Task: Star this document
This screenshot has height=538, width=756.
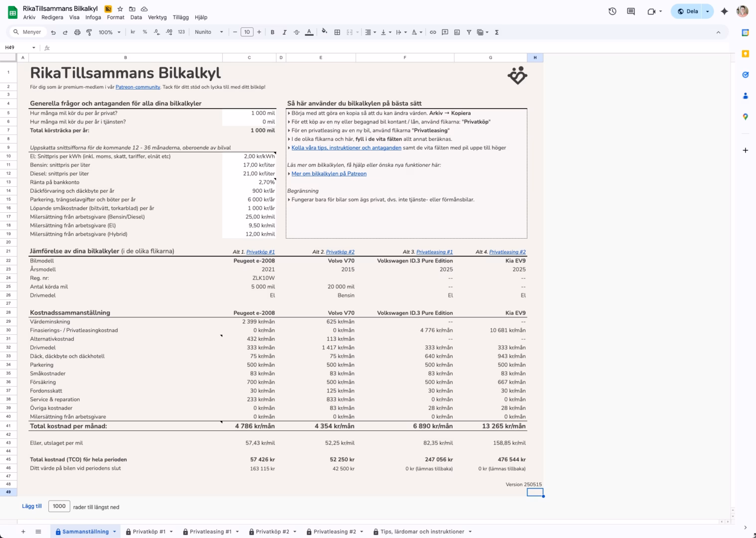Action: pyautogui.click(x=120, y=9)
